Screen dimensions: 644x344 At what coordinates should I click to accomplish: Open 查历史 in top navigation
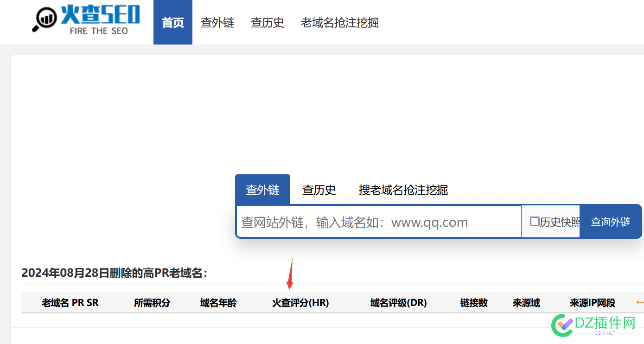268,22
